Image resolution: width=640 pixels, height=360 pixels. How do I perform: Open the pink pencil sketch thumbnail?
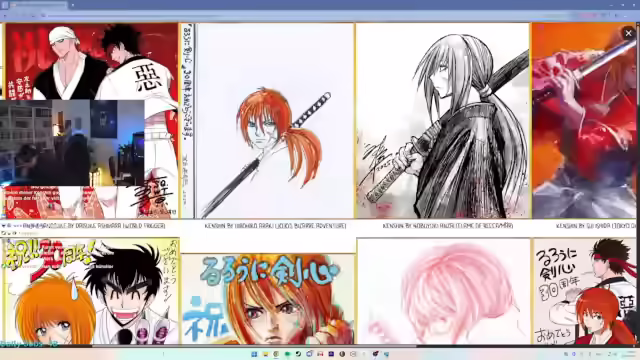(x=444, y=291)
